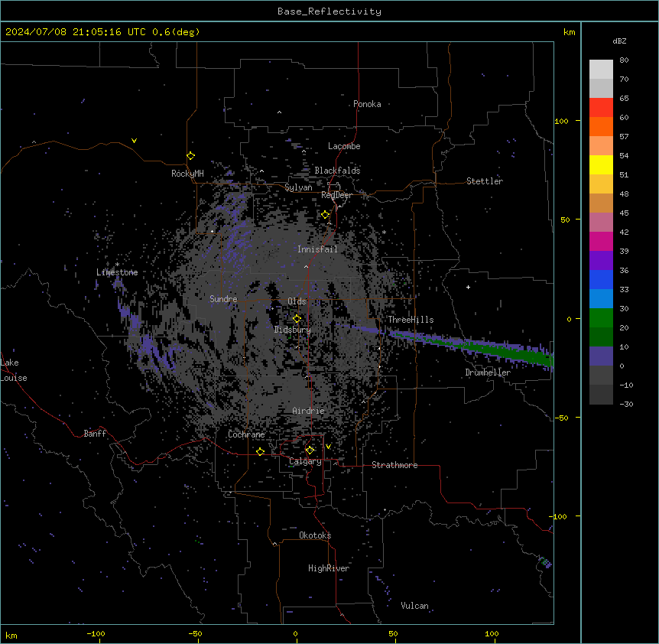659x644 pixels.
Task: Click the Banff town label
Action: [95, 434]
